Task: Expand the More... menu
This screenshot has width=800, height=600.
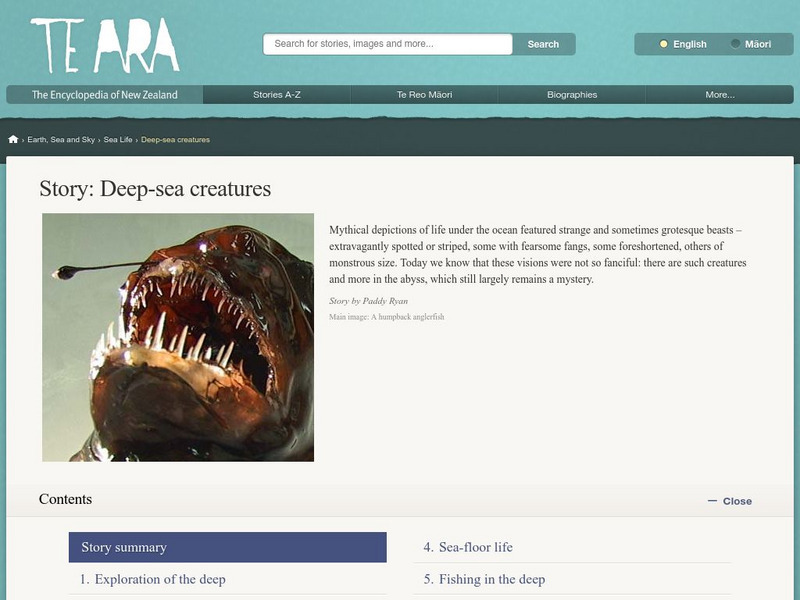Action: tap(720, 94)
